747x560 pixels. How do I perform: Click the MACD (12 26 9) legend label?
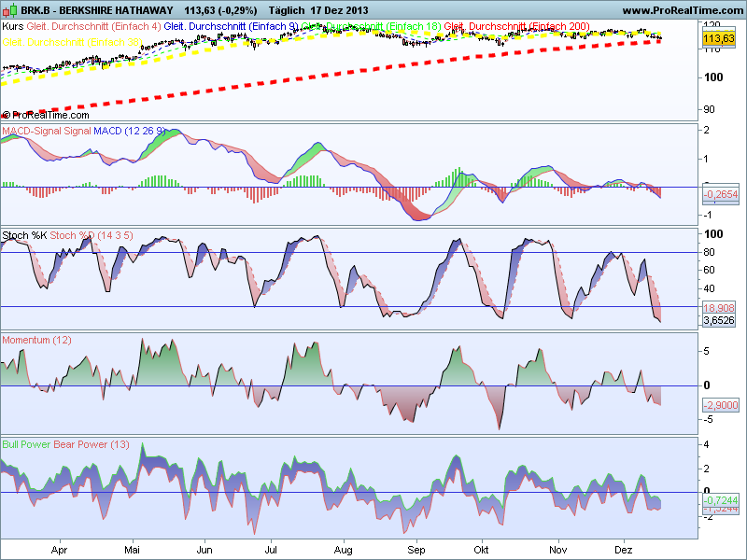point(130,131)
